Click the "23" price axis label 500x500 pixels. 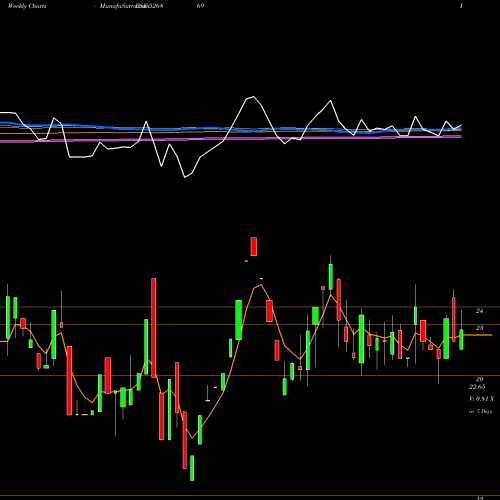(479, 328)
